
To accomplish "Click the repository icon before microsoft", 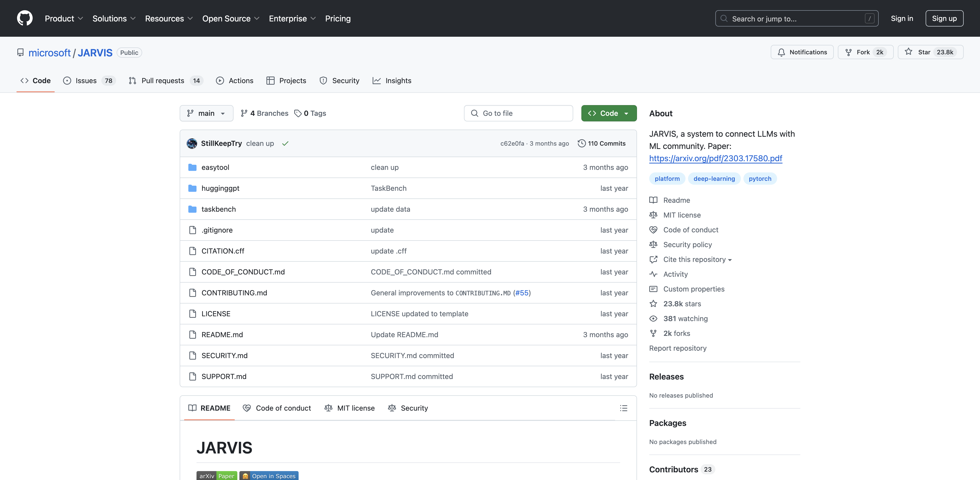I will (20, 53).
